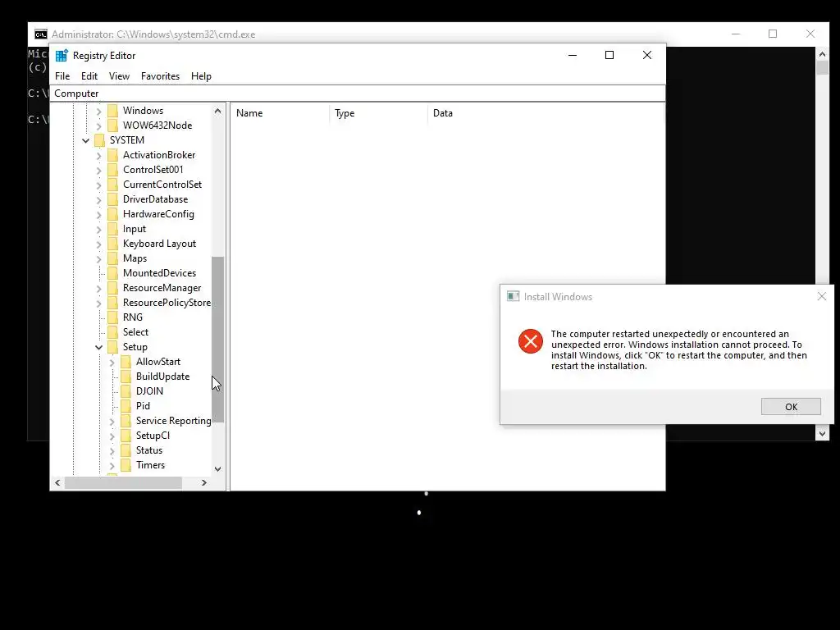Select the Maps registry key
Image resolution: width=840 pixels, height=630 pixels.
(135, 258)
